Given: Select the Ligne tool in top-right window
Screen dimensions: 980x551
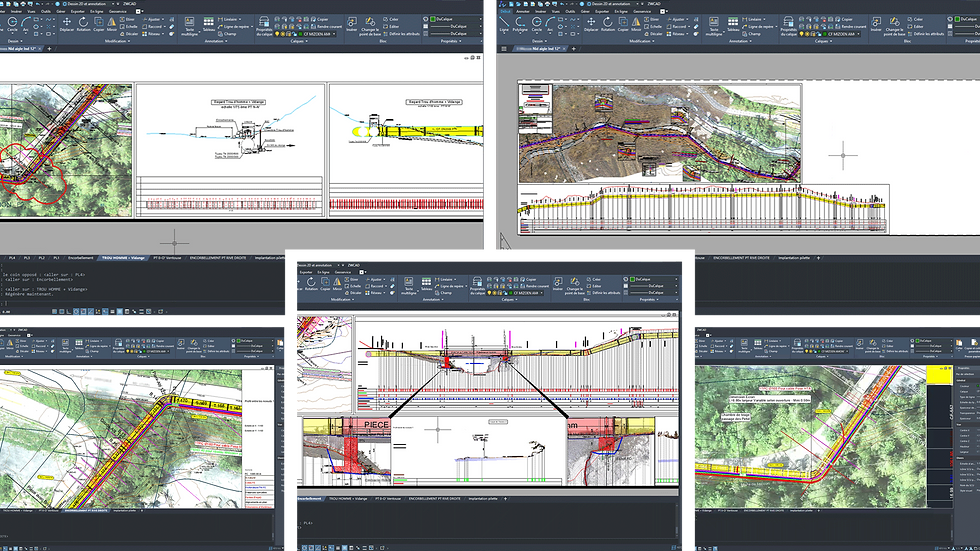Looking at the screenshot, I should tap(504, 24).
